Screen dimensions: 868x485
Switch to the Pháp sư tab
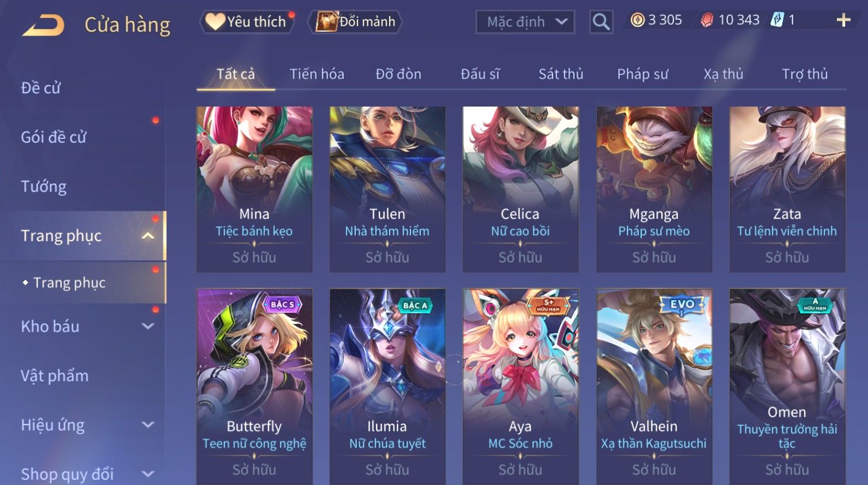[642, 74]
